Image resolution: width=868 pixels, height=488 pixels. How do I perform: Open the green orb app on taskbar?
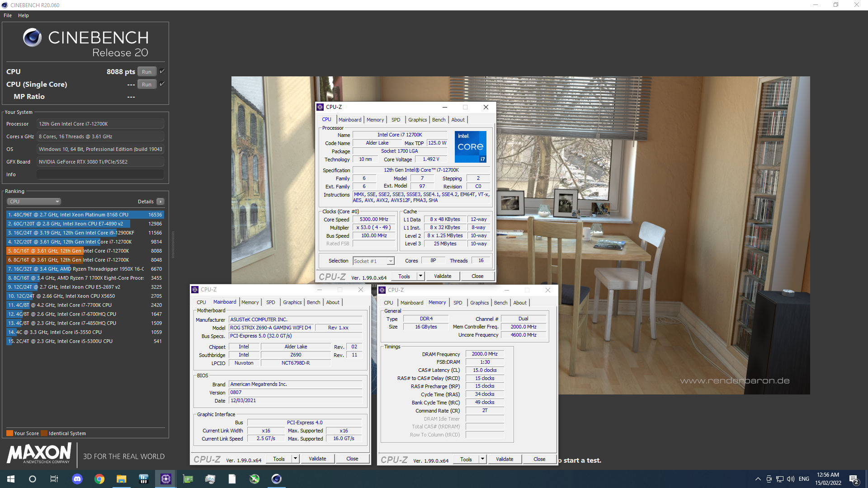click(255, 479)
